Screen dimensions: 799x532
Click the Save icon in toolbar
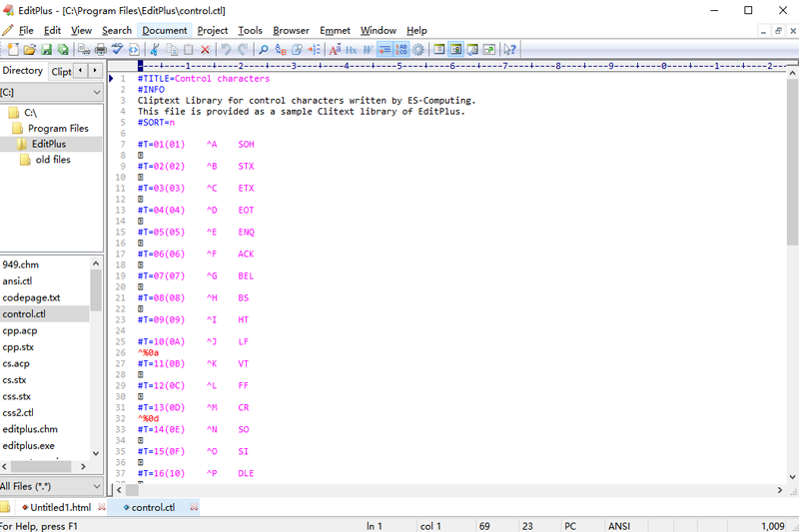[46, 49]
